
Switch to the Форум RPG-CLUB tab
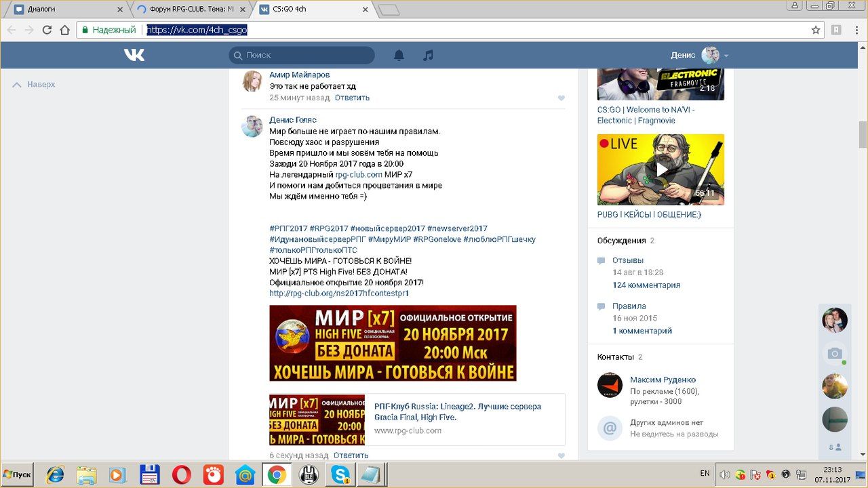[x=191, y=9]
